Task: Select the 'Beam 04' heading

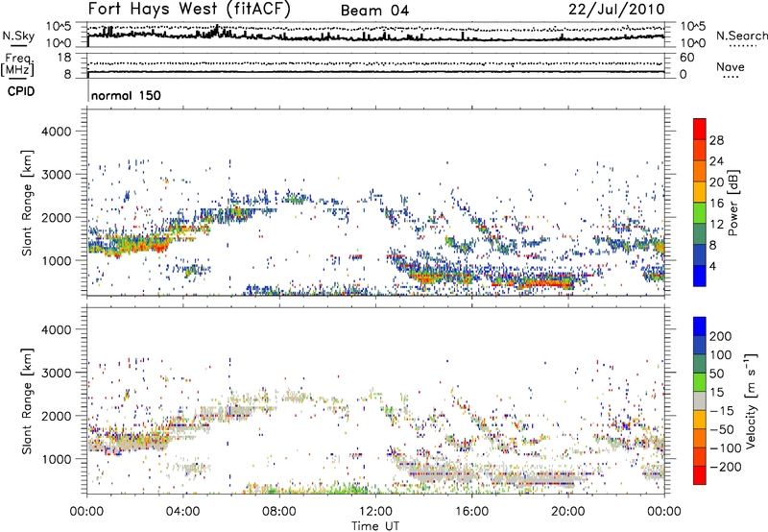Action: tap(374, 11)
